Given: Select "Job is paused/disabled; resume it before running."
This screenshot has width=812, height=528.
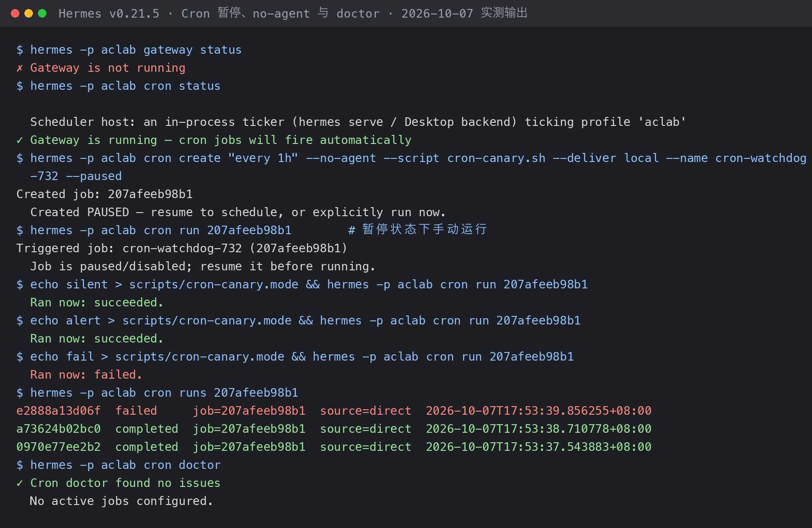Looking at the screenshot, I should coord(203,266).
